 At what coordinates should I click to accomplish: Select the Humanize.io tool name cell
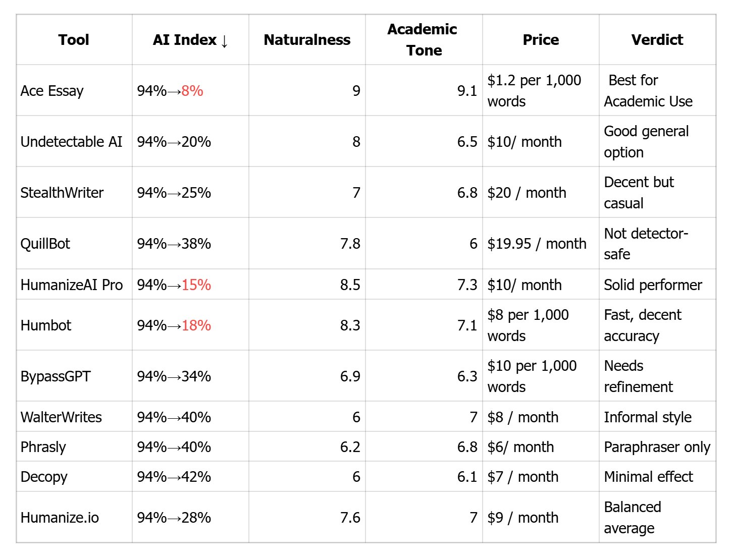[x=60, y=518]
